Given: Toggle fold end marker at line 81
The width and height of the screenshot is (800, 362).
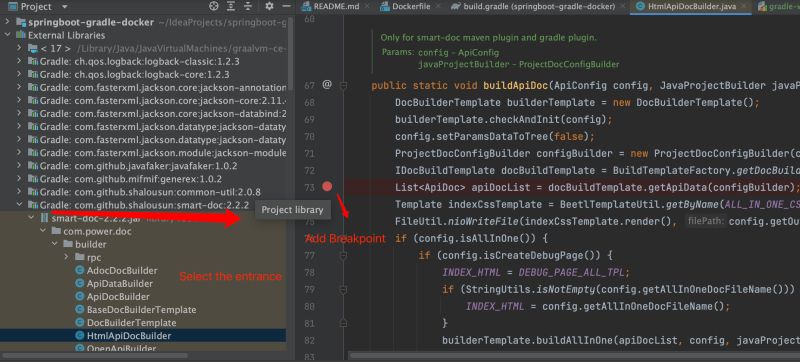Looking at the screenshot, I should [x=343, y=323].
